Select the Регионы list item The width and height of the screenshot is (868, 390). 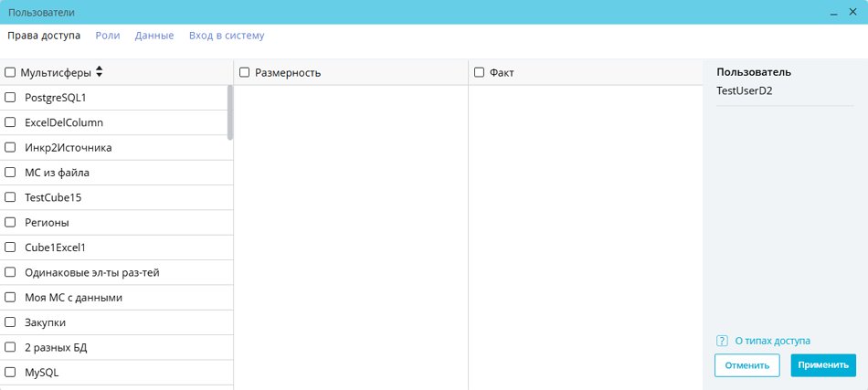47,223
